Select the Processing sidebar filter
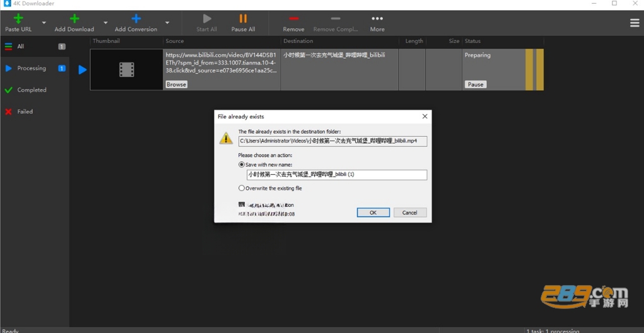Viewport: 644px width, 333px height. pyautogui.click(x=35, y=68)
